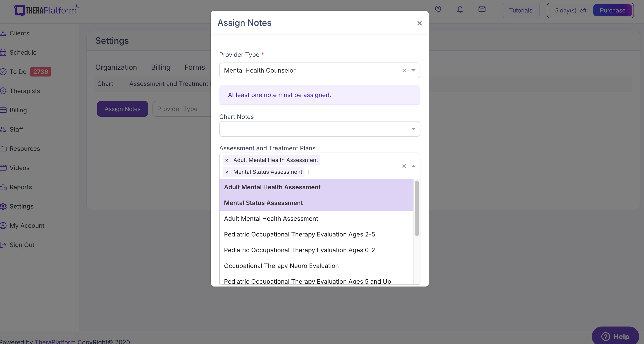Open the Staff section

click(x=16, y=129)
